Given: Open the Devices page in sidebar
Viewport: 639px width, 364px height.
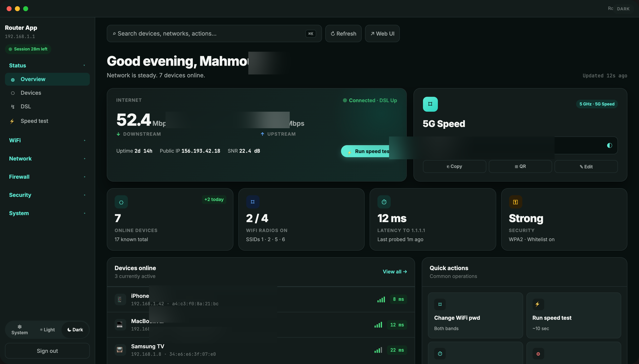Looking at the screenshot, I should coord(47,93).
